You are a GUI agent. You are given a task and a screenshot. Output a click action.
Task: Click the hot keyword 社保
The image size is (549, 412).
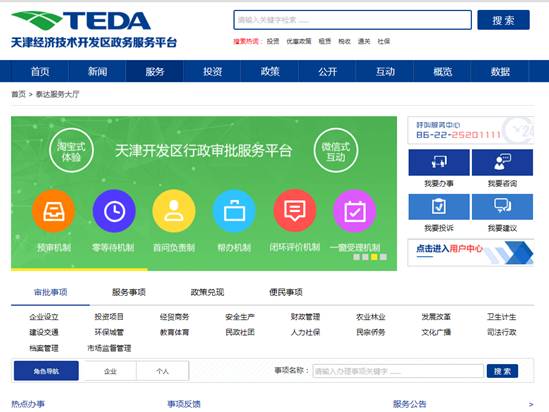[x=383, y=41]
